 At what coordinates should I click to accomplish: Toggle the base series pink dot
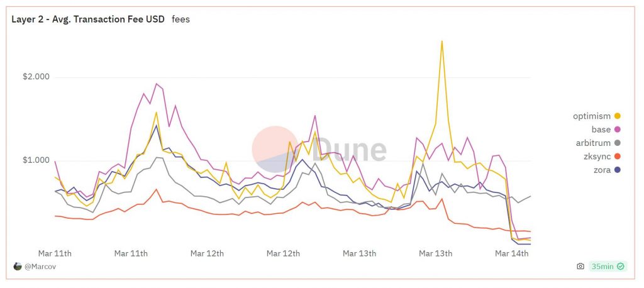tap(618, 130)
